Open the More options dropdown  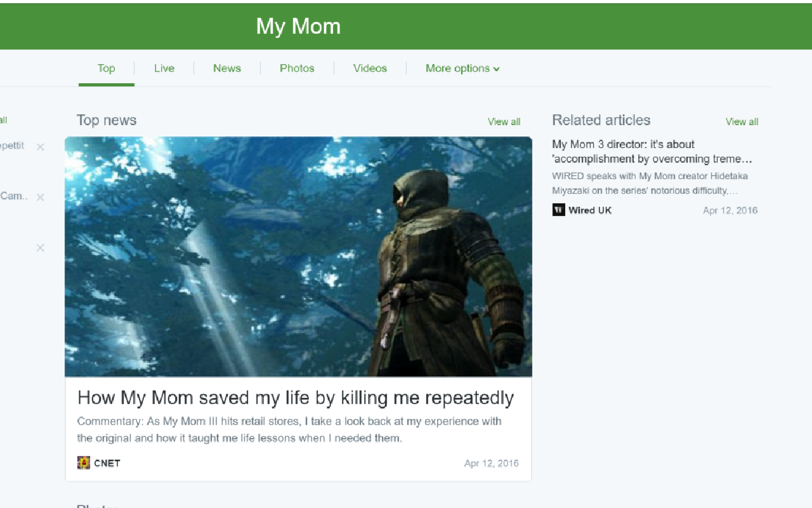tap(457, 68)
